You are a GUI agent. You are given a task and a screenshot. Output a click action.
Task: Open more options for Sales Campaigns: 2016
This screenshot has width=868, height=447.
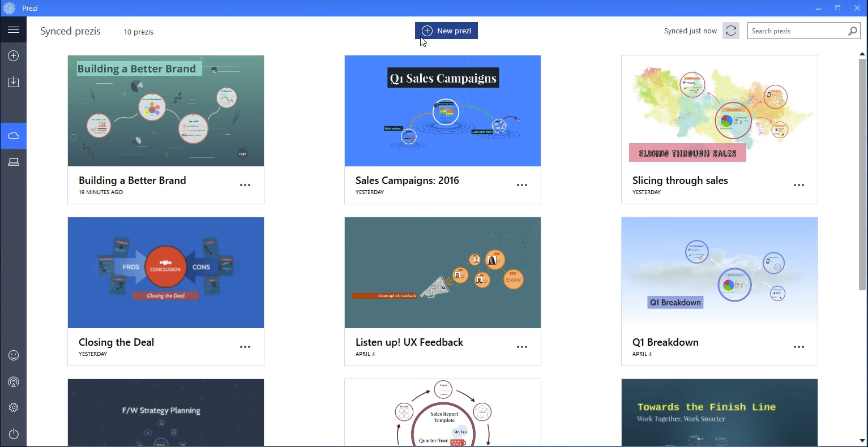pos(522,185)
